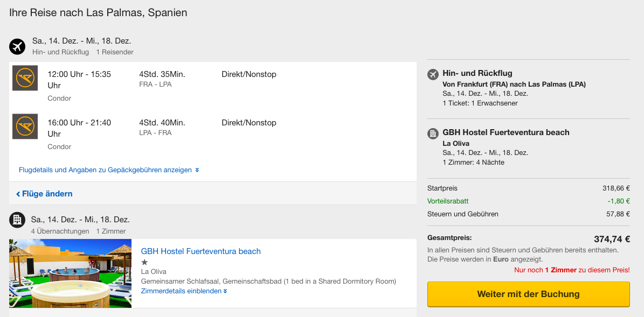Expand flight details and baggage fee information
The image size is (644, 317).
109,170
